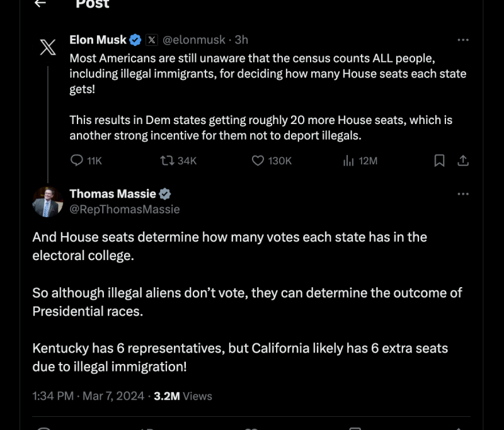The width and height of the screenshot is (504, 430).
Task: Open Elon Musk's X profile avatar
Action: [x=48, y=48]
